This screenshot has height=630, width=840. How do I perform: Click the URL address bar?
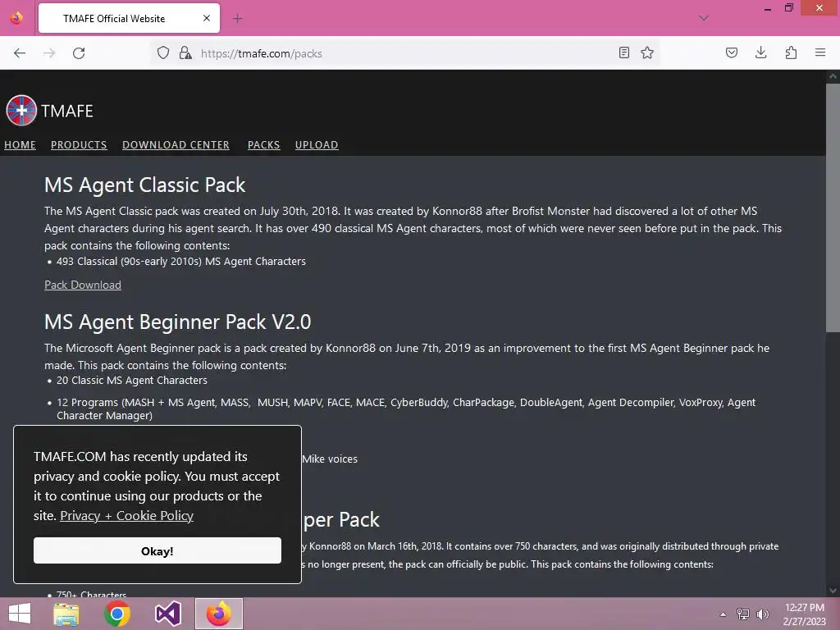coord(407,53)
